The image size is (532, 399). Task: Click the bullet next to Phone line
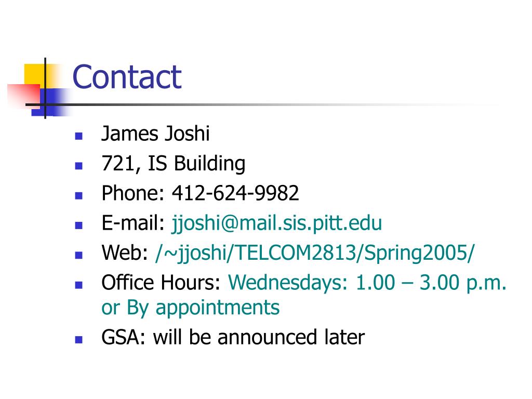tap(79, 196)
